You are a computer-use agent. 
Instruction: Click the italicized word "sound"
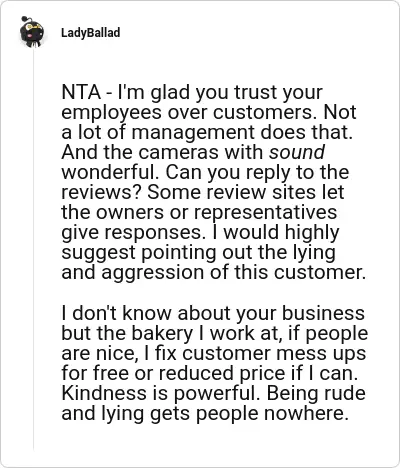[297, 152]
